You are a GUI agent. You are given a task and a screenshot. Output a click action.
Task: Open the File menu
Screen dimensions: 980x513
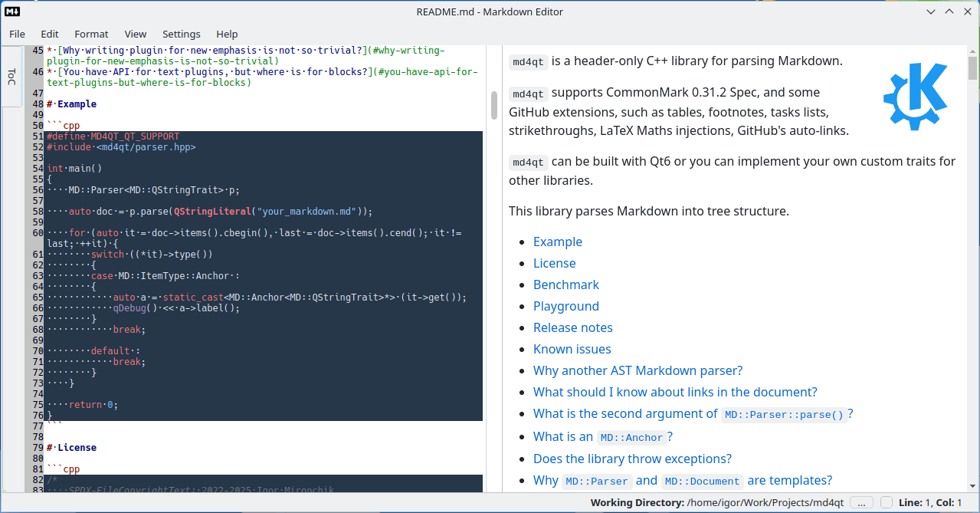pyautogui.click(x=17, y=34)
